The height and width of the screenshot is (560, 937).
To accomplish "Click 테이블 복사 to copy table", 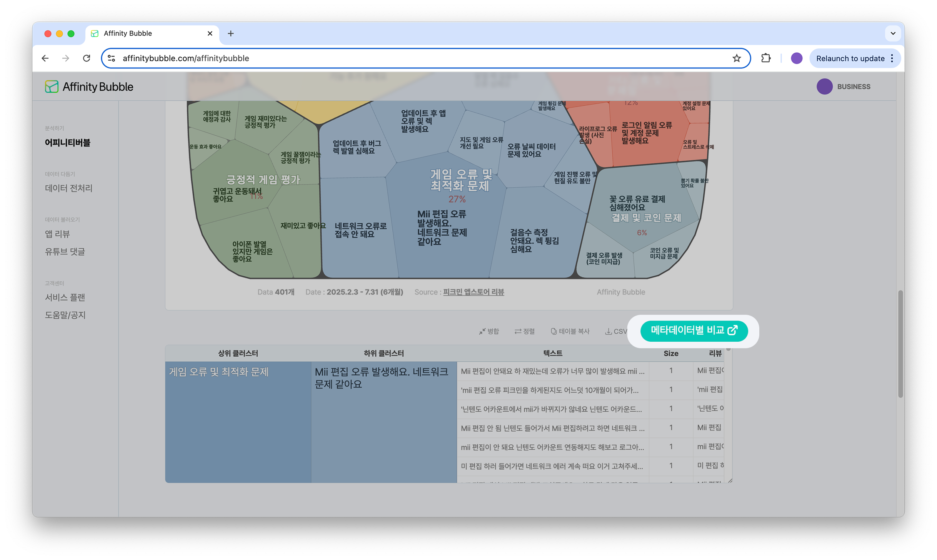I will (x=570, y=331).
